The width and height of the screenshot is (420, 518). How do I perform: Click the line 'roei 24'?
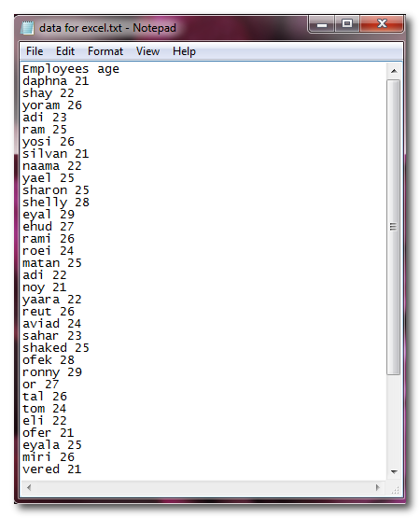click(x=49, y=251)
